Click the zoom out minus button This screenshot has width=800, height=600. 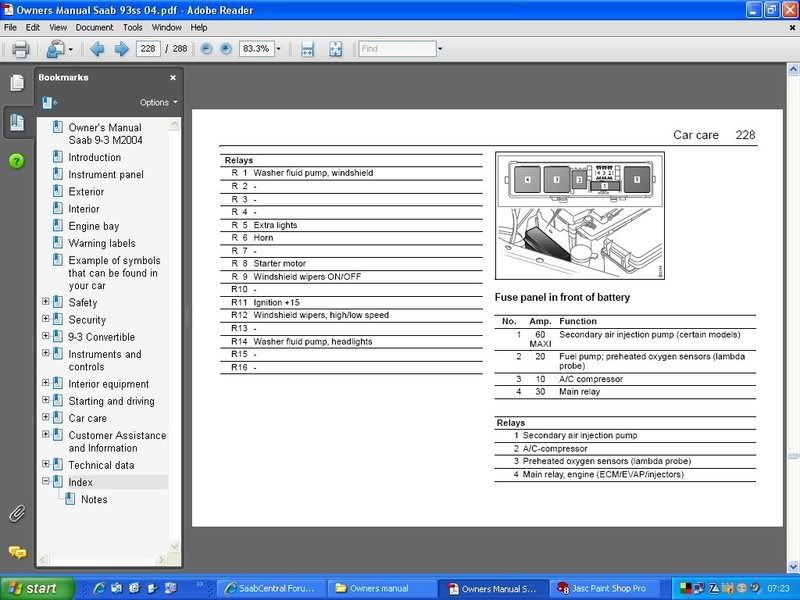click(206, 49)
